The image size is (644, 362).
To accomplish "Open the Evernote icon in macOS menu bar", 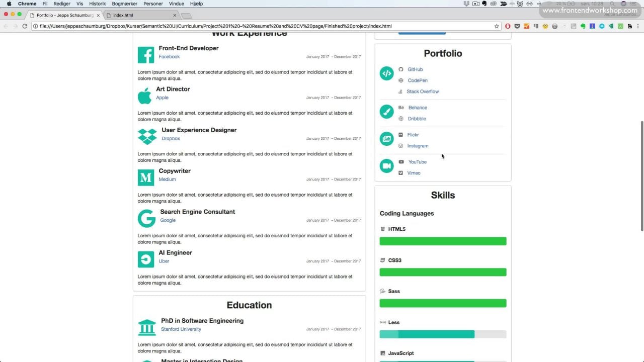I will [484, 4].
